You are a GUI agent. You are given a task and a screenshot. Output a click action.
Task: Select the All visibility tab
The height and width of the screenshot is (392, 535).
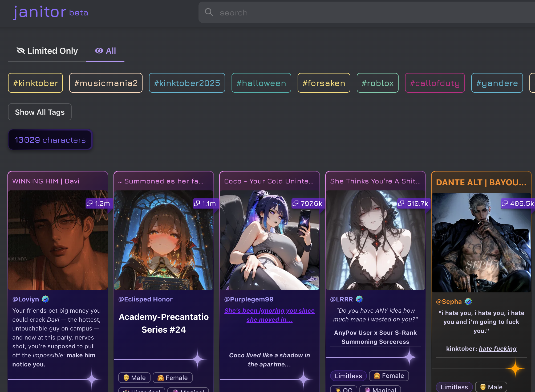tap(106, 51)
